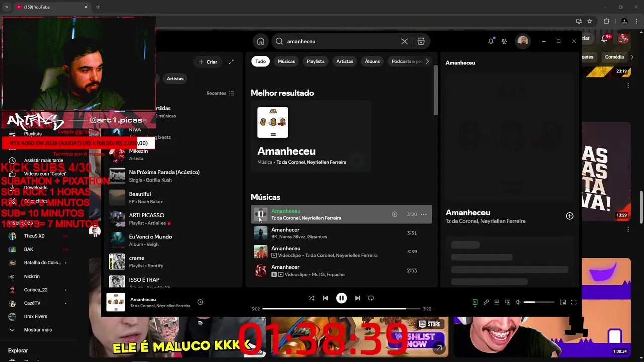Add now playing Amanheceu to library in the right panel

tap(570, 216)
